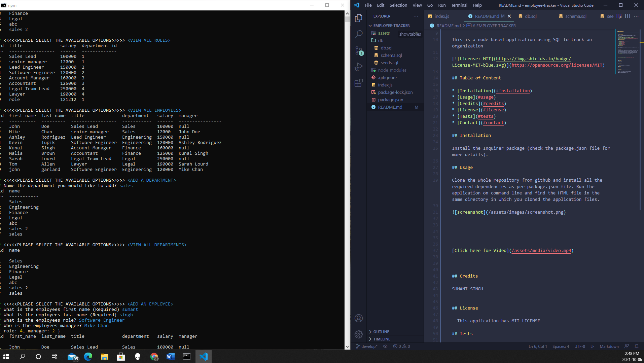Open index.js in the explorer tree
Viewport: 644px width, 363px height.
point(385,85)
